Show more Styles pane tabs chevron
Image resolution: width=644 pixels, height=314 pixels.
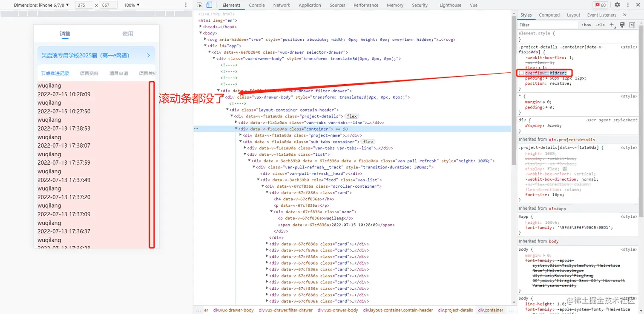[625, 15]
